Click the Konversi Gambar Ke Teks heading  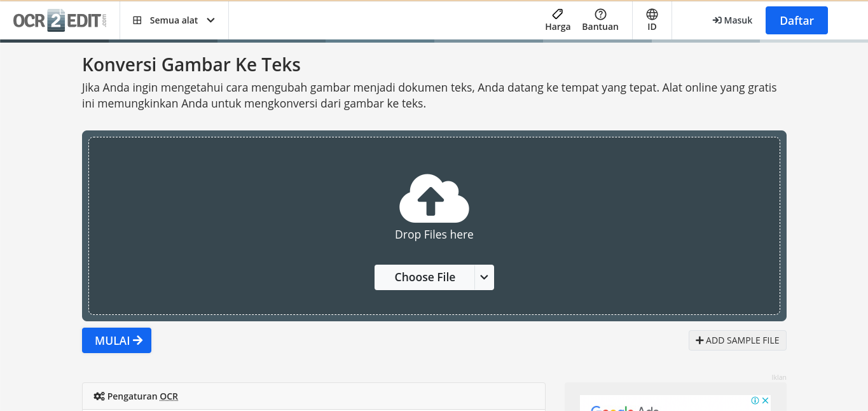(x=191, y=64)
